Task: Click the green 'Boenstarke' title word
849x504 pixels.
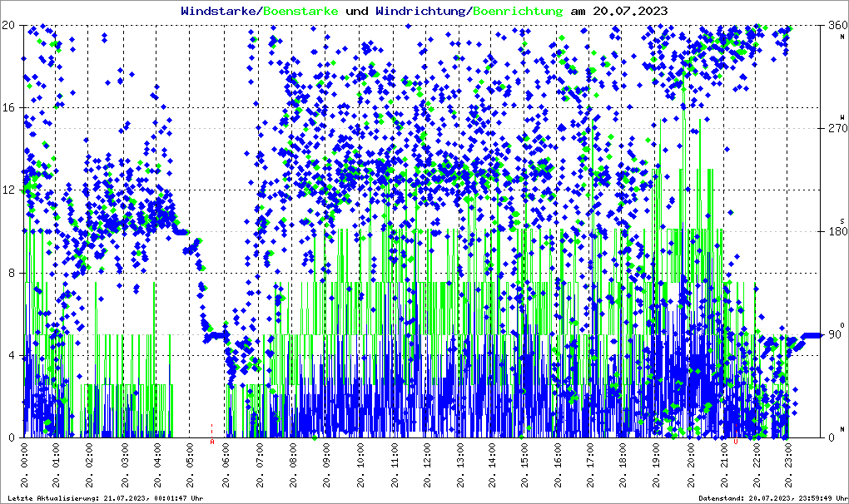Action: tap(301, 11)
